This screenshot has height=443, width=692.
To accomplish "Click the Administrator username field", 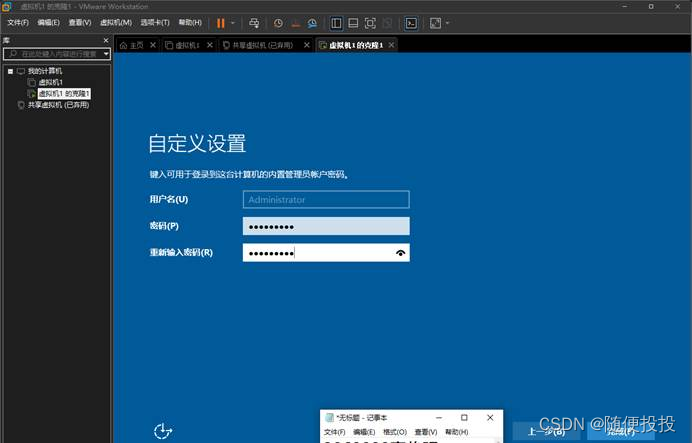I will [326, 199].
